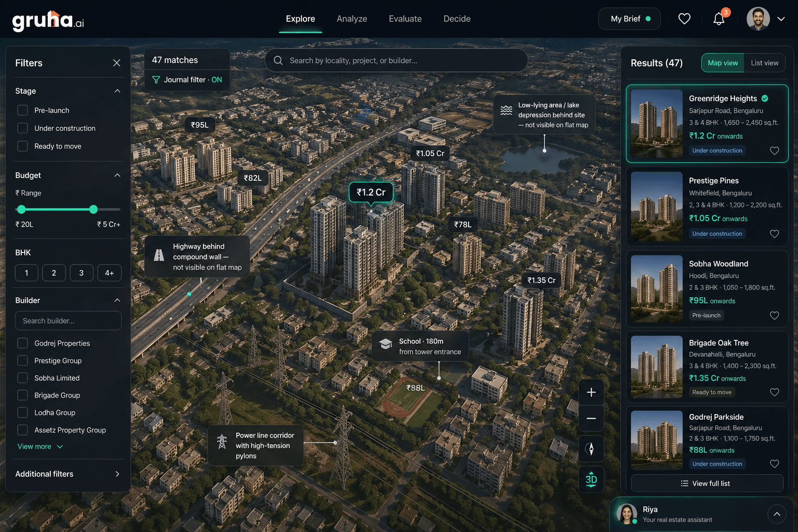Check the Ready to move checkbox

click(x=22, y=146)
